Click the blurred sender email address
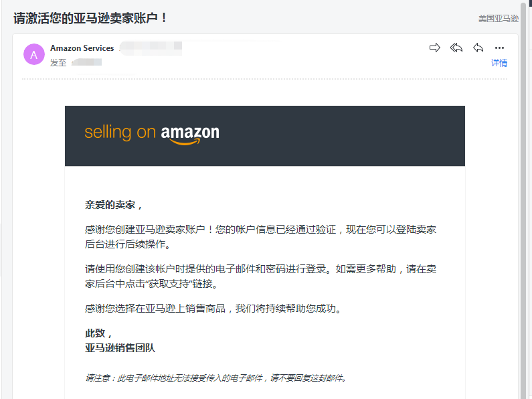The height and width of the screenshot is (399, 532). coord(151,48)
